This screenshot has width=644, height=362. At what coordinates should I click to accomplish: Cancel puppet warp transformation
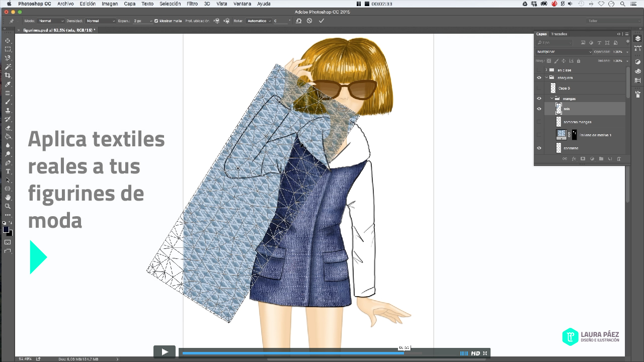[309, 21]
